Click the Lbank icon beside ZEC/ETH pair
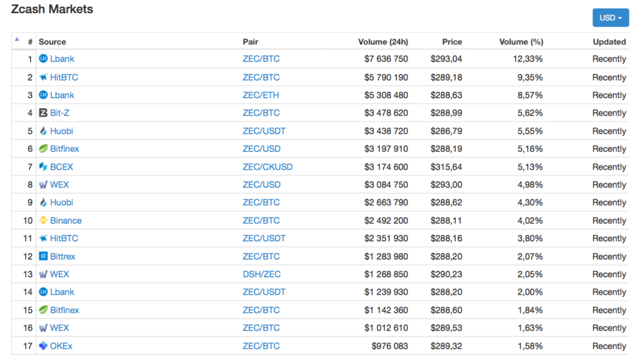The image size is (644, 355). pyautogui.click(x=43, y=95)
